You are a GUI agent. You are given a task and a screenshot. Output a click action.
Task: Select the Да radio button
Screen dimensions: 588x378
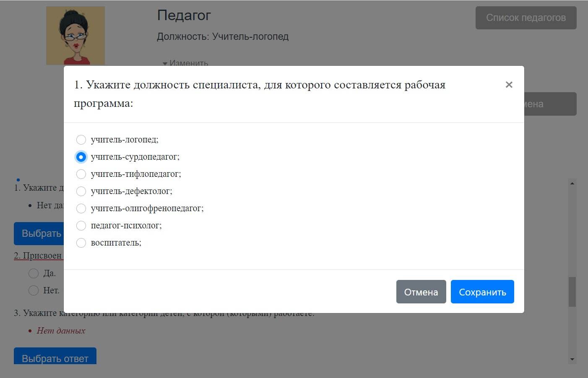pos(34,273)
